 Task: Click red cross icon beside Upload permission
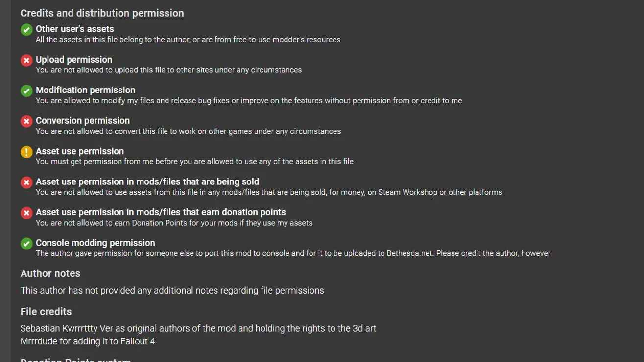[x=26, y=60]
